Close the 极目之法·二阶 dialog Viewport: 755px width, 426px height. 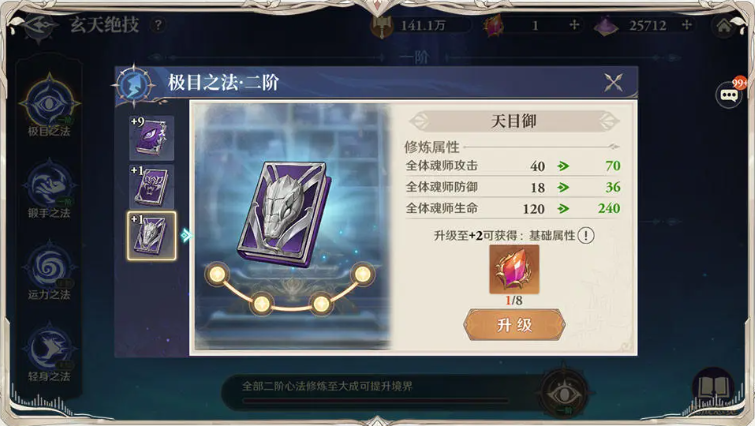(613, 83)
